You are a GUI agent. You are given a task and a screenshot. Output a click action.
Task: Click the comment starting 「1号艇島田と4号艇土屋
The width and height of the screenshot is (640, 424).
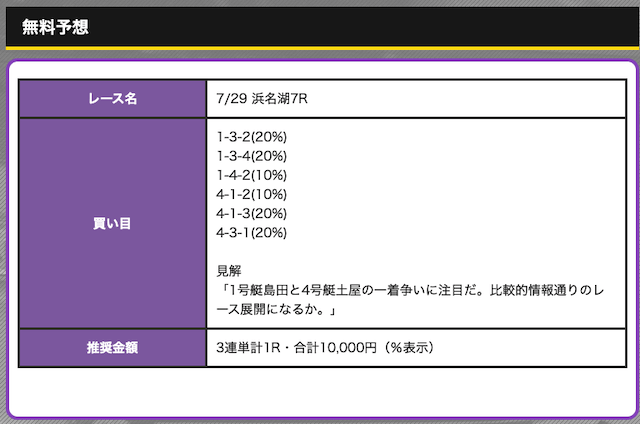pyautogui.click(x=410, y=290)
